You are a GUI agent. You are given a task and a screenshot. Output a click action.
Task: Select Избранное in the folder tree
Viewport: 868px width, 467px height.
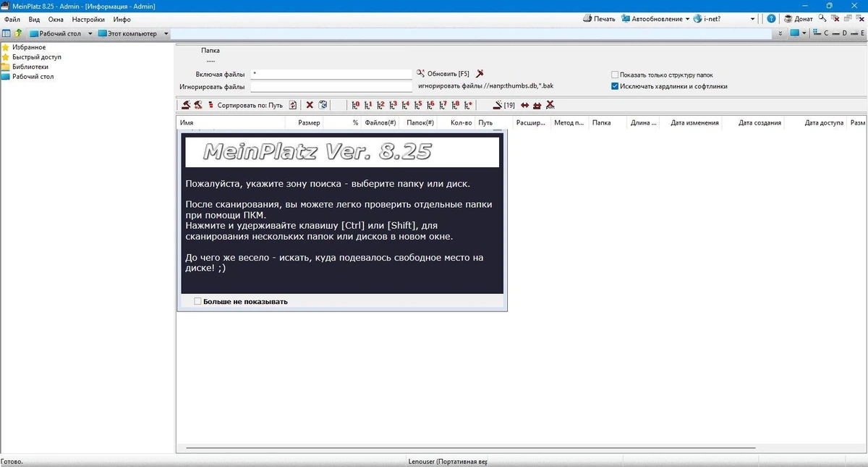(x=29, y=47)
